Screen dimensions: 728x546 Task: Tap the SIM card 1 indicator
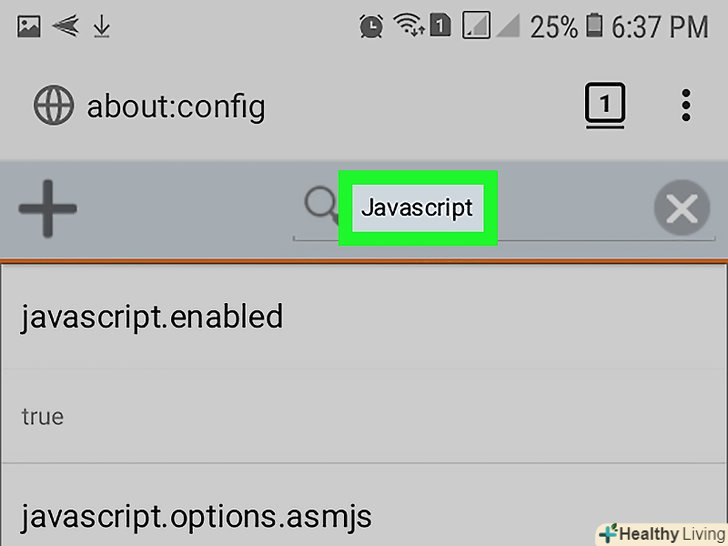(x=441, y=27)
